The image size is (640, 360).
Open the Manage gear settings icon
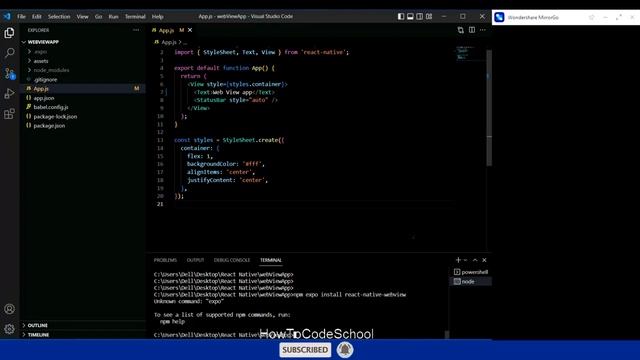(9, 329)
